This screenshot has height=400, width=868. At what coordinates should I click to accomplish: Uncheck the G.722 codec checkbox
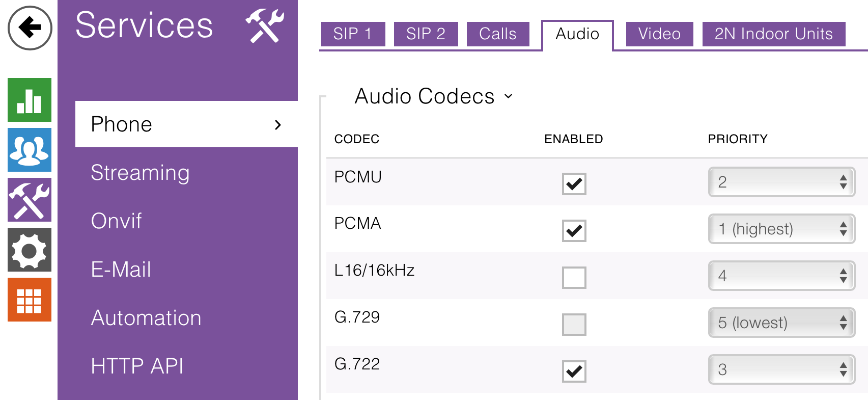(x=574, y=371)
